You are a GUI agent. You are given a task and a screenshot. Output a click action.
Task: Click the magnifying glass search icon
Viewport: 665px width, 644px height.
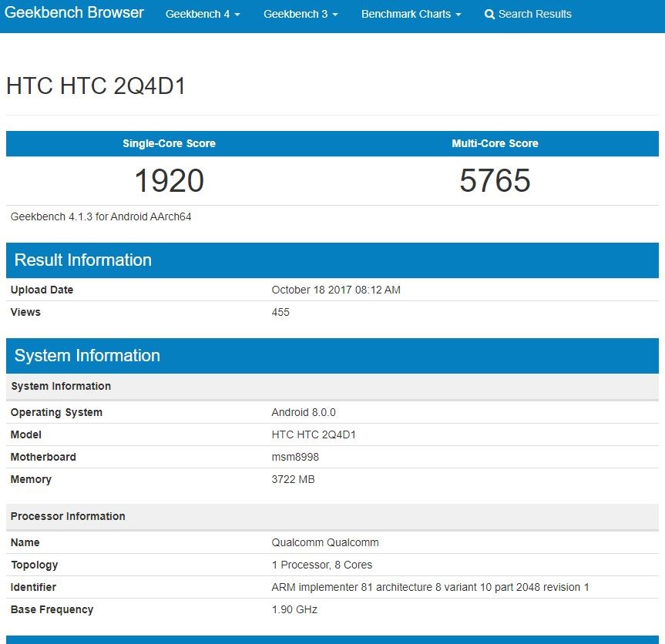coord(489,15)
